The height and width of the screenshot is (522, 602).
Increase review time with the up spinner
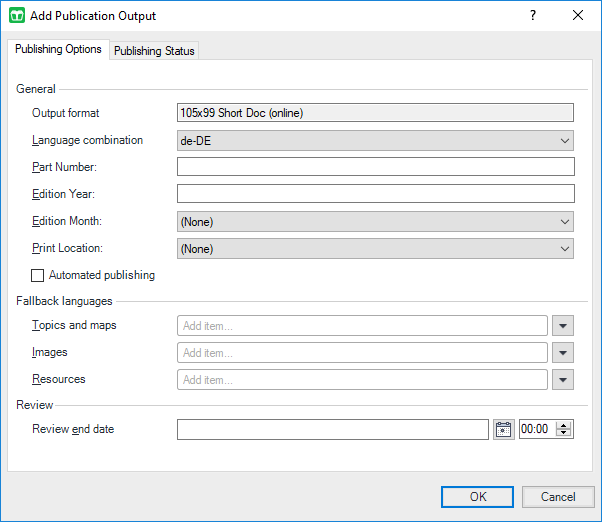pos(564,425)
